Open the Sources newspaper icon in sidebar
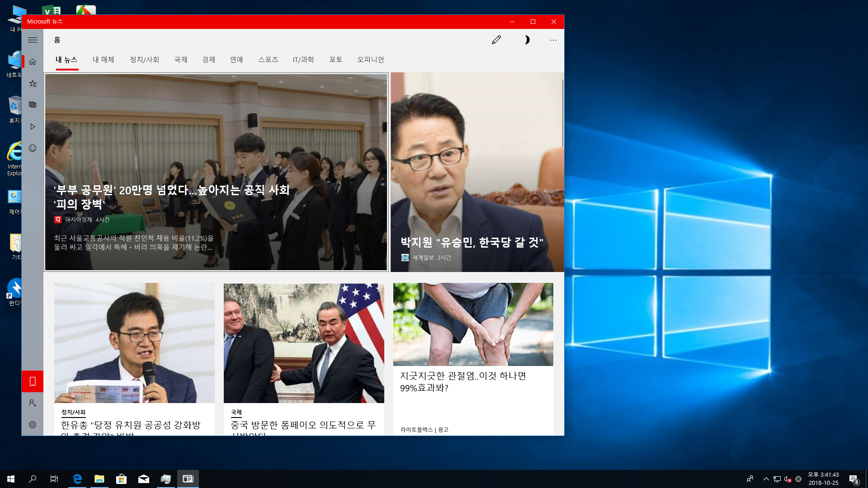 coord(33,105)
